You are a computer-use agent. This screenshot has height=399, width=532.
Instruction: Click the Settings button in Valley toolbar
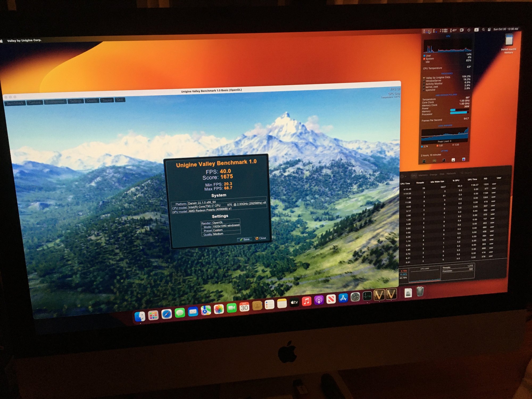coord(76,101)
